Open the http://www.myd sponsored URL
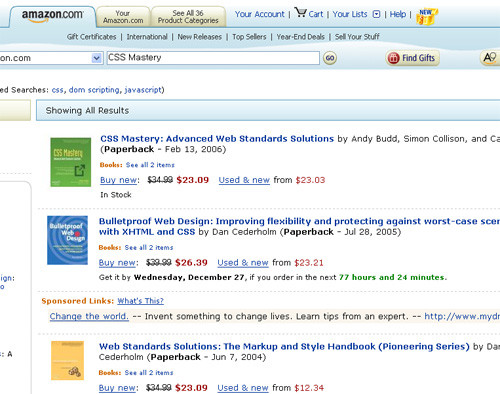Screen dimensions: 500x394 (x=462, y=316)
